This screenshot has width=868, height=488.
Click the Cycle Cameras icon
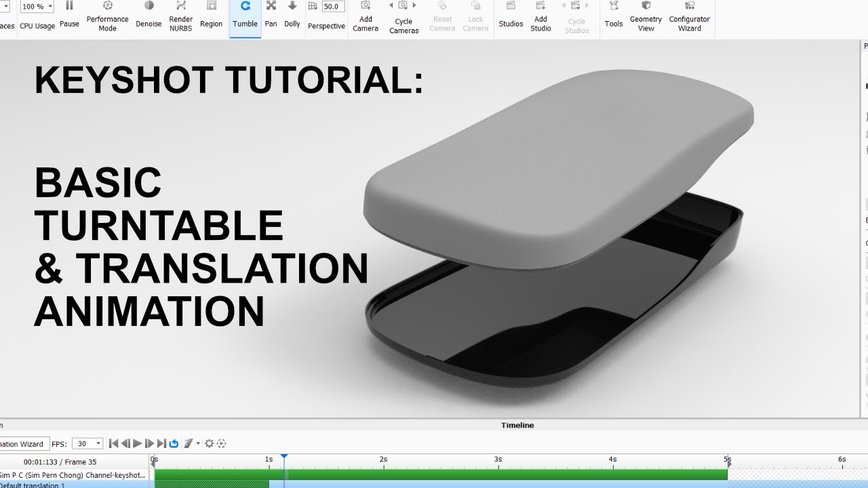point(403,5)
